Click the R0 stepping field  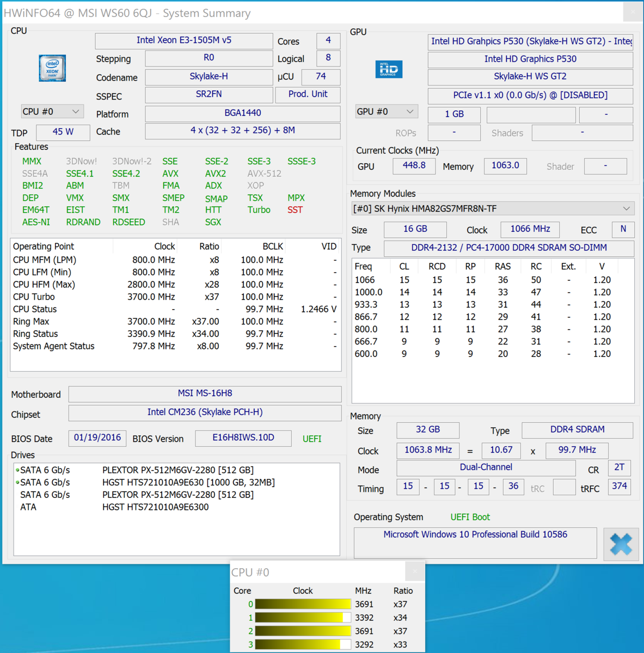click(209, 58)
